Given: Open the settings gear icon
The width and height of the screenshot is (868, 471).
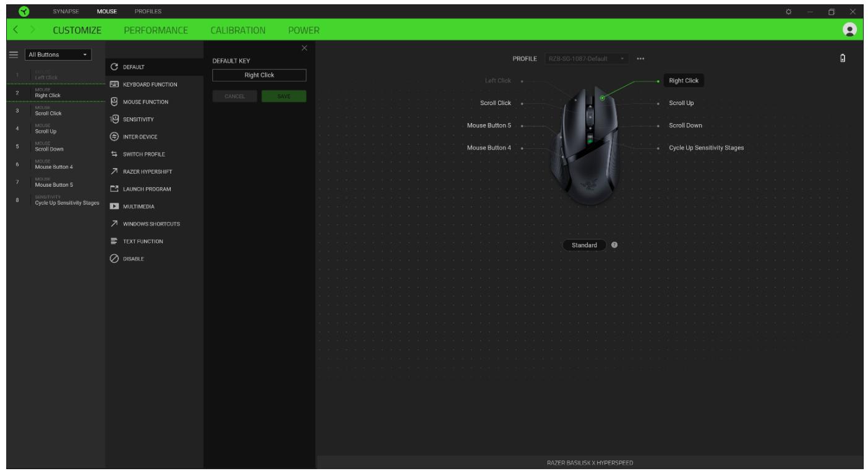Looking at the screenshot, I should pyautogui.click(x=789, y=11).
